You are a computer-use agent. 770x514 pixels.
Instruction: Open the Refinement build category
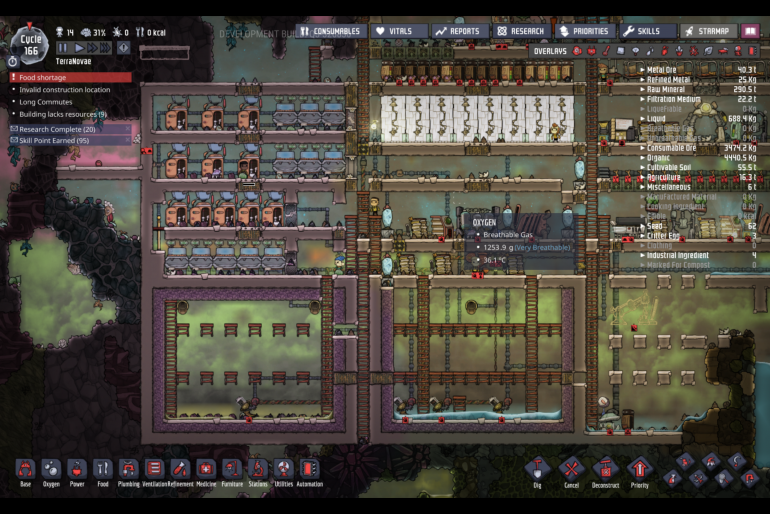[180, 469]
